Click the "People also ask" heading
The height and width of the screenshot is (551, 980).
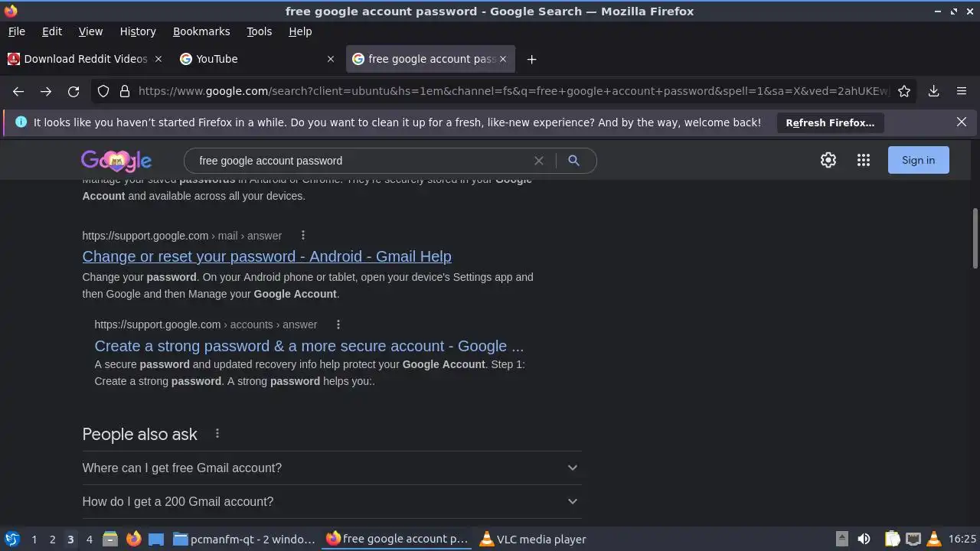pyautogui.click(x=139, y=434)
